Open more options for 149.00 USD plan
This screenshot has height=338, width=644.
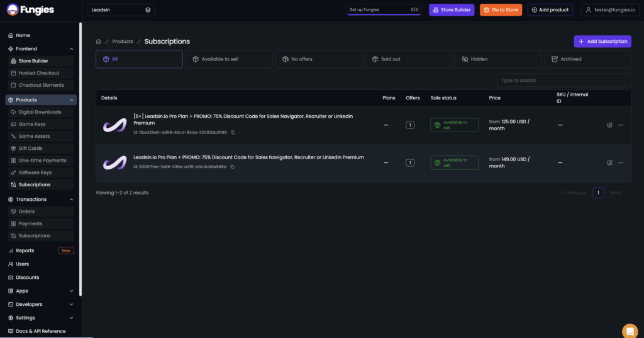[620, 163]
